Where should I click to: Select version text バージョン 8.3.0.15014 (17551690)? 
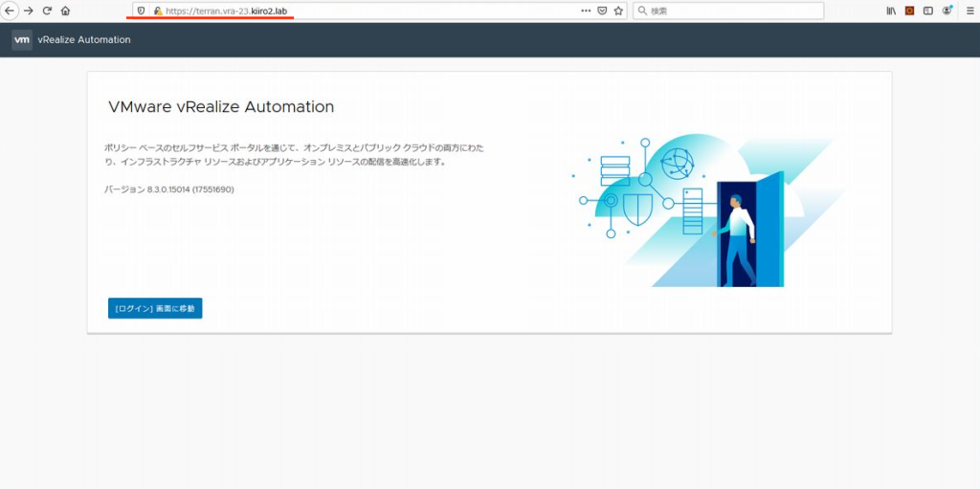pos(168,189)
